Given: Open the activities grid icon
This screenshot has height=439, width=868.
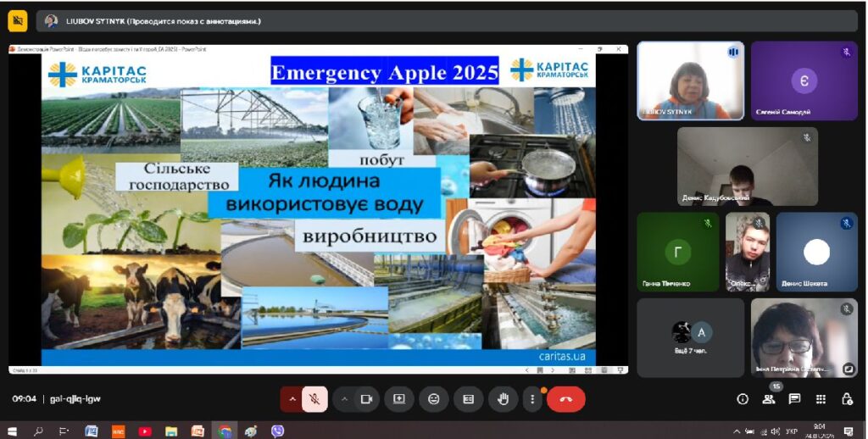Looking at the screenshot, I should click(821, 399).
